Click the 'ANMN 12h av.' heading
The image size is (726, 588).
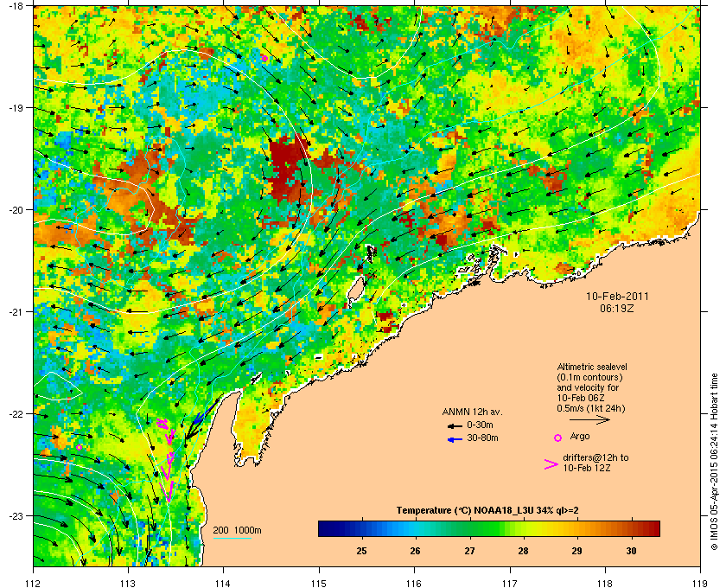[472, 412]
